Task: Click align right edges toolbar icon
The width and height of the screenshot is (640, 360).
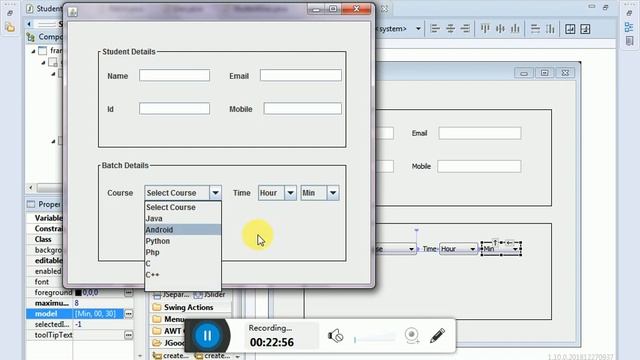Action: [x=465, y=29]
